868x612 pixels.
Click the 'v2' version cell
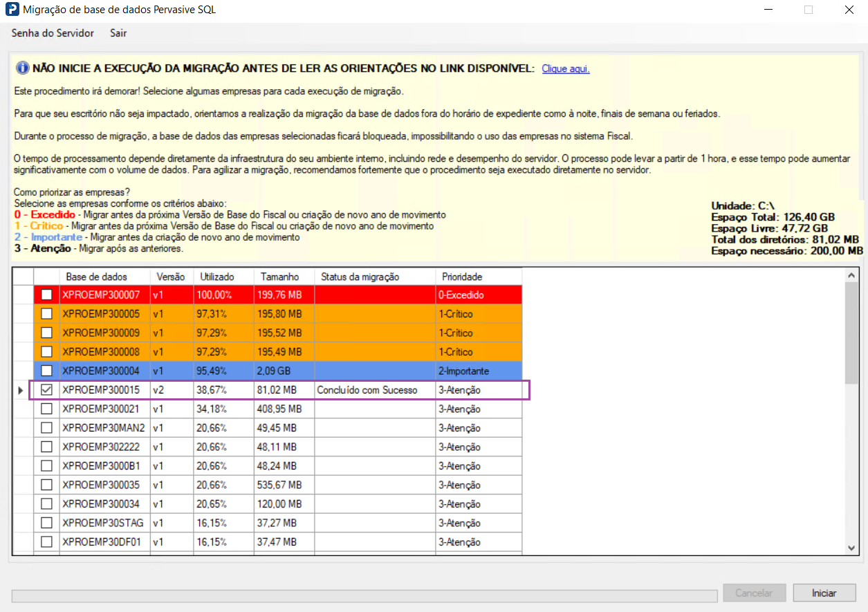[x=172, y=390]
